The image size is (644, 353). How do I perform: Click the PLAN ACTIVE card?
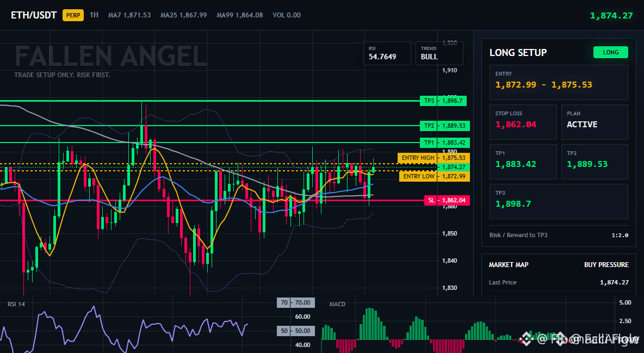click(595, 122)
